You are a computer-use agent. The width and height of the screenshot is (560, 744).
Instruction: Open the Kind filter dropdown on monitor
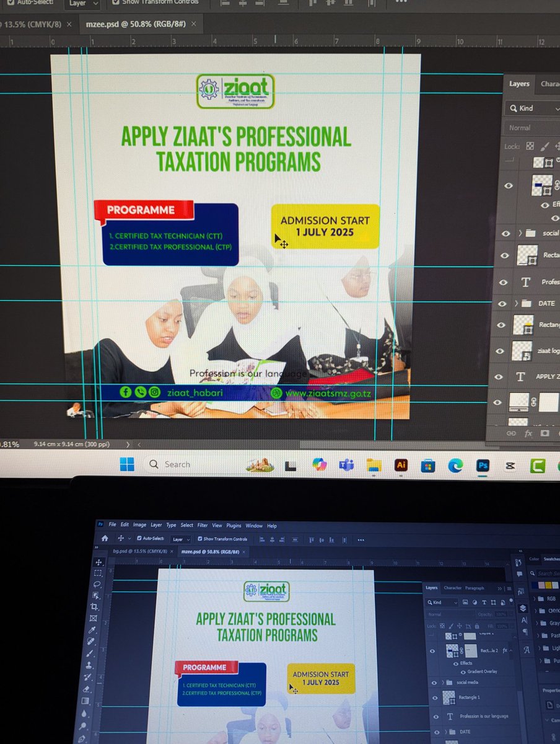point(533,108)
